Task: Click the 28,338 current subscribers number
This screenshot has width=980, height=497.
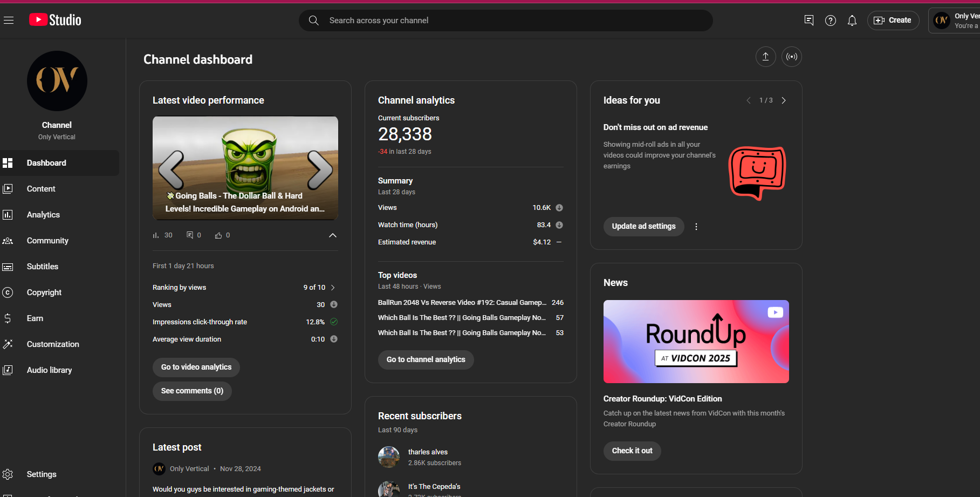Action: point(405,134)
